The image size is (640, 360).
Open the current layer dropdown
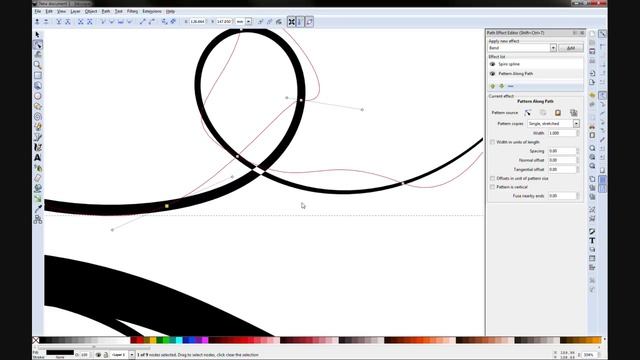(x=131, y=355)
